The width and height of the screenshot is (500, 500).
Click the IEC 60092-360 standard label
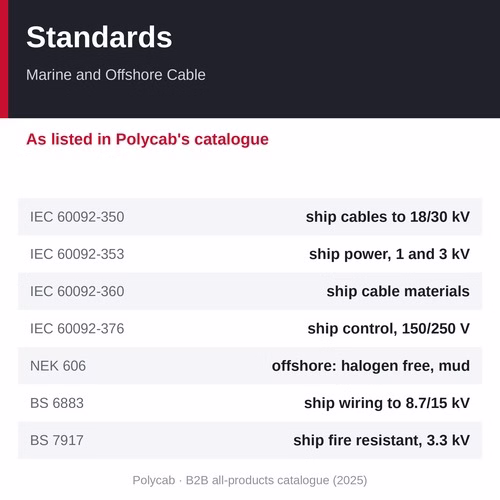(x=77, y=292)
